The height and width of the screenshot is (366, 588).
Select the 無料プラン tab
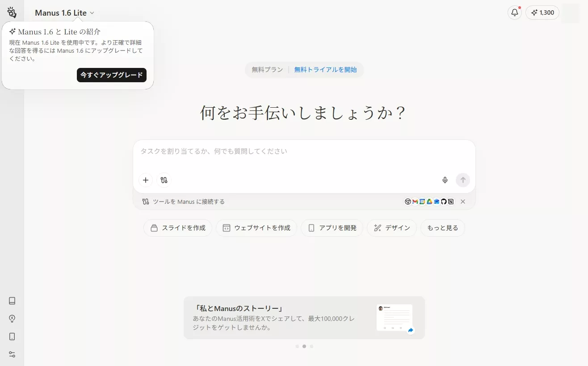pos(267,70)
